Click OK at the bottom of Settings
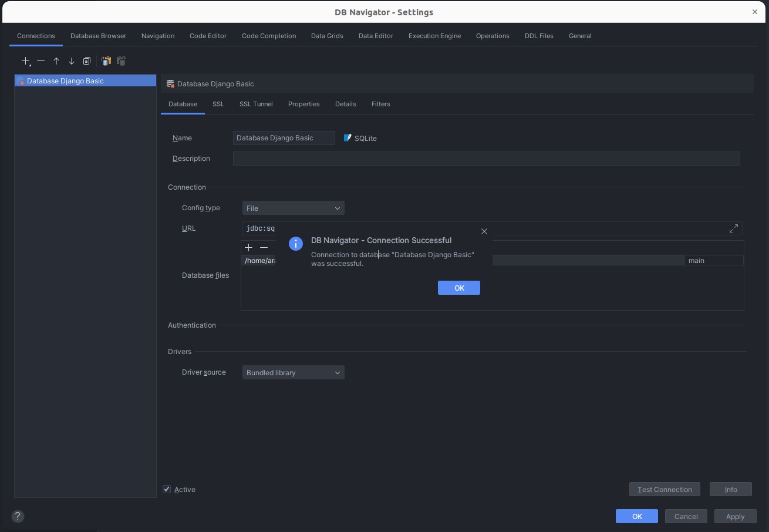Image resolution: width=769 pixels, height=532 pixels. [x=637, y=517]
